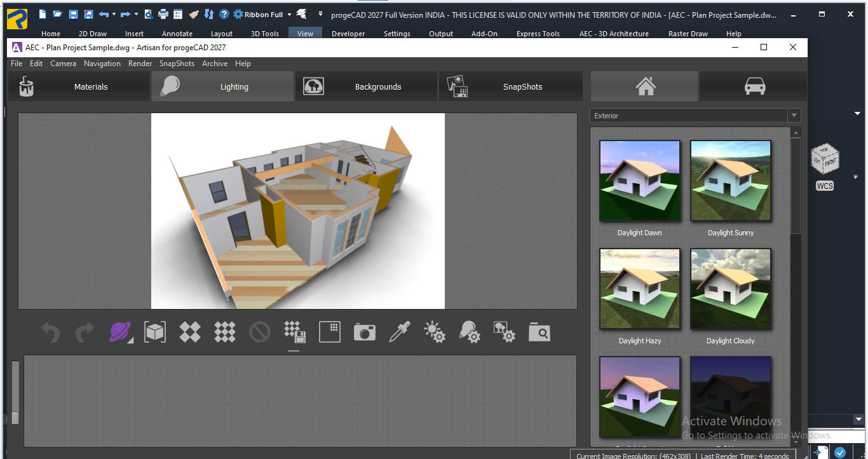Select the house exterior presets button
868x459 pixels.
[645, 86]
